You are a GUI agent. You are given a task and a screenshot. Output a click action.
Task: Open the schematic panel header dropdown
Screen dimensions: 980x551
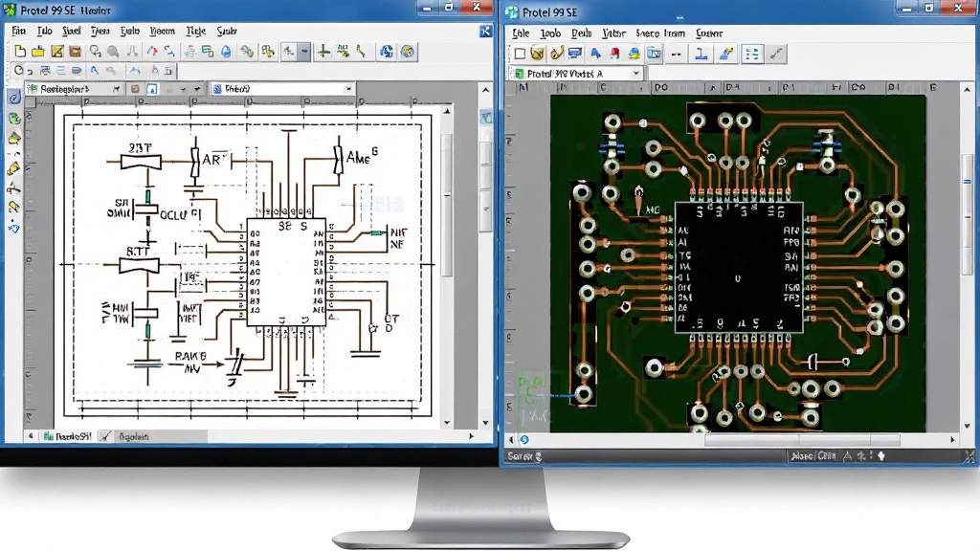pos(197,89)
